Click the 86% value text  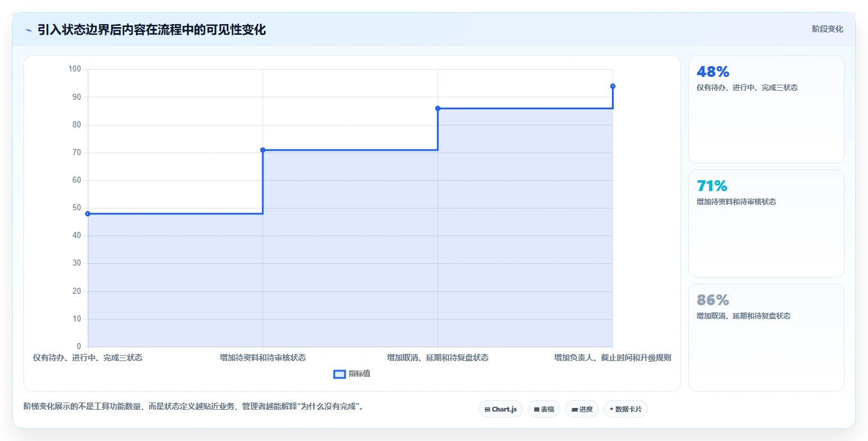click(x=713, y=300)
